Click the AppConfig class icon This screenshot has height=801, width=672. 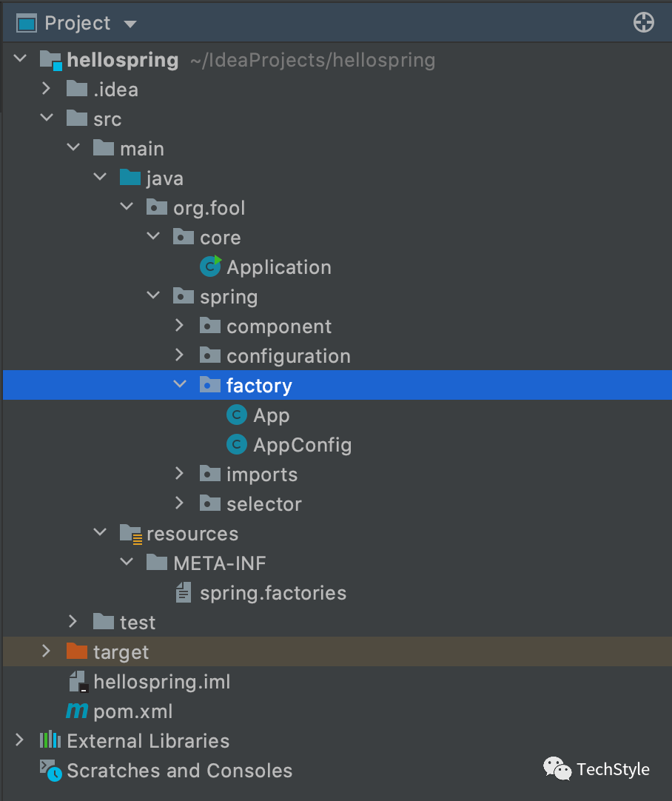pyautogui.click(x=237, y=445)
